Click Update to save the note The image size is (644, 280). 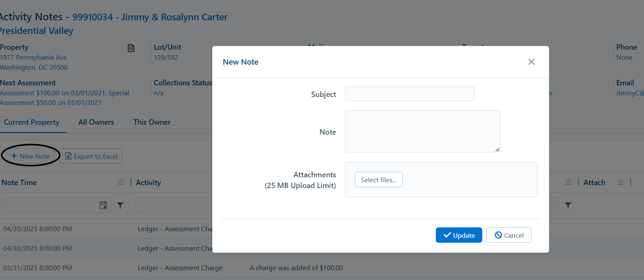tap(459, 235)
